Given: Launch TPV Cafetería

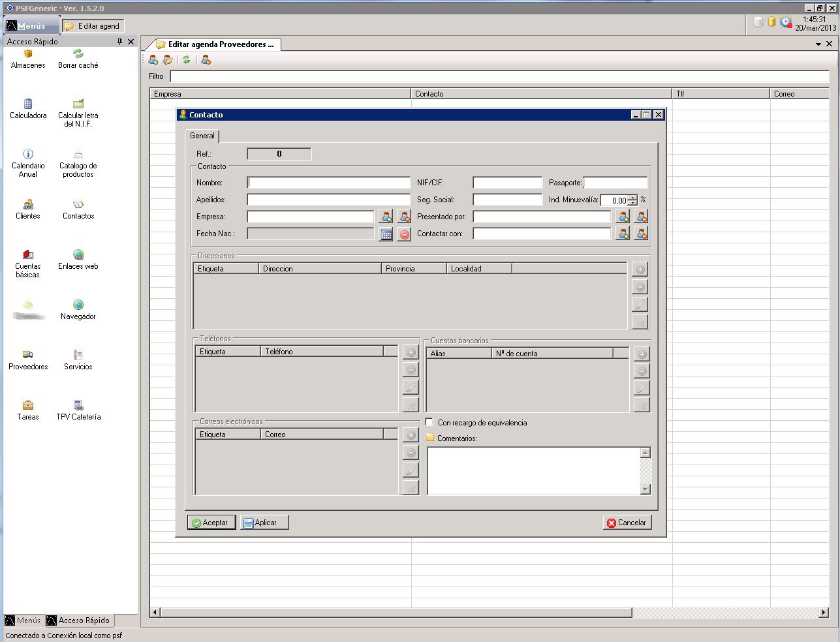Looking at the screenshot, I should (78, 410).
